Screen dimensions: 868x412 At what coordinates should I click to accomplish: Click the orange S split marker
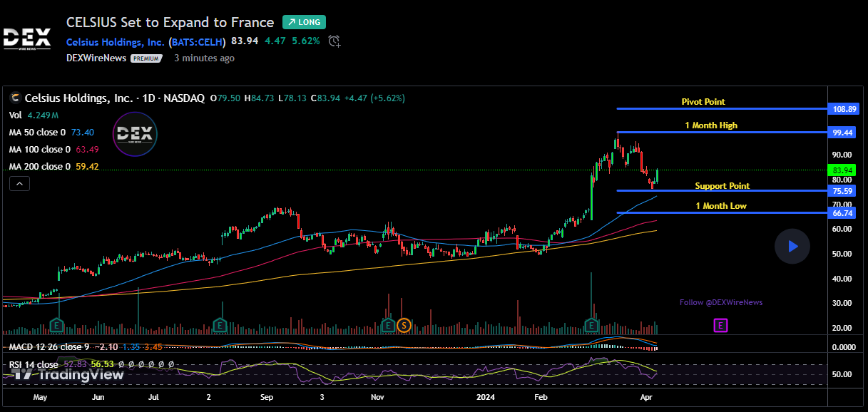pyautogui.click(x=404, y=326)
